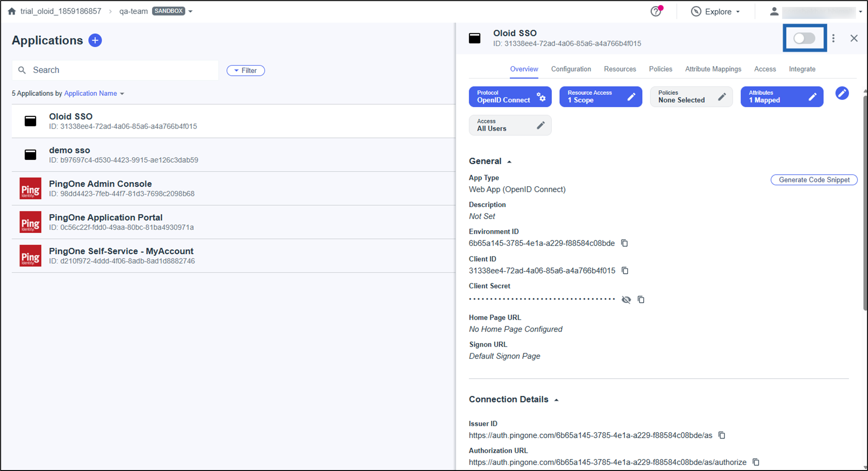Open the vertical three-dot menu for Oloid SSO
The width and height of the screenshot is (868, 471).
click(x=833, y=38)
